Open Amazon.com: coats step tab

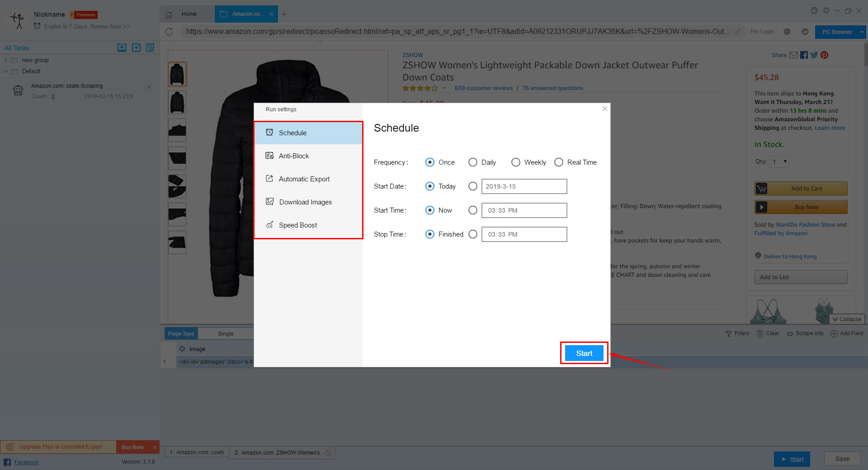pyautogui.click(x=197, y=452)
